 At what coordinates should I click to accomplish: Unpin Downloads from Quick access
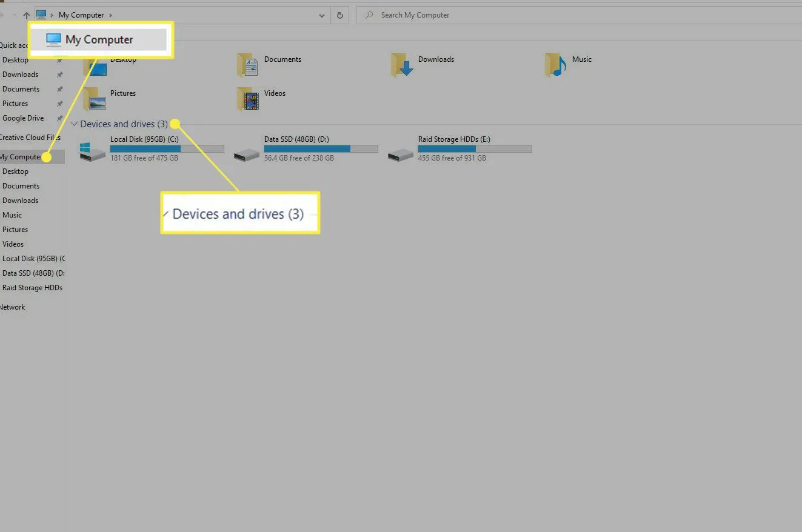[59, 74]
